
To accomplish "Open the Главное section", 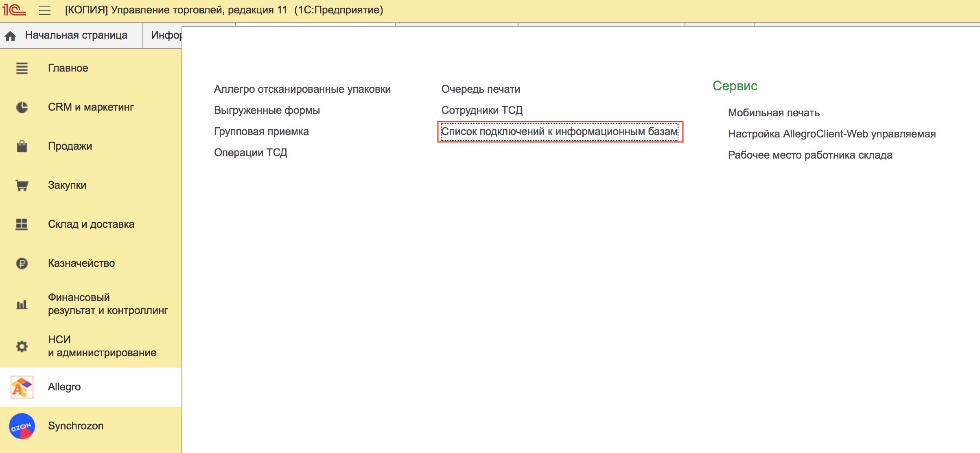I will click(91, 68).
